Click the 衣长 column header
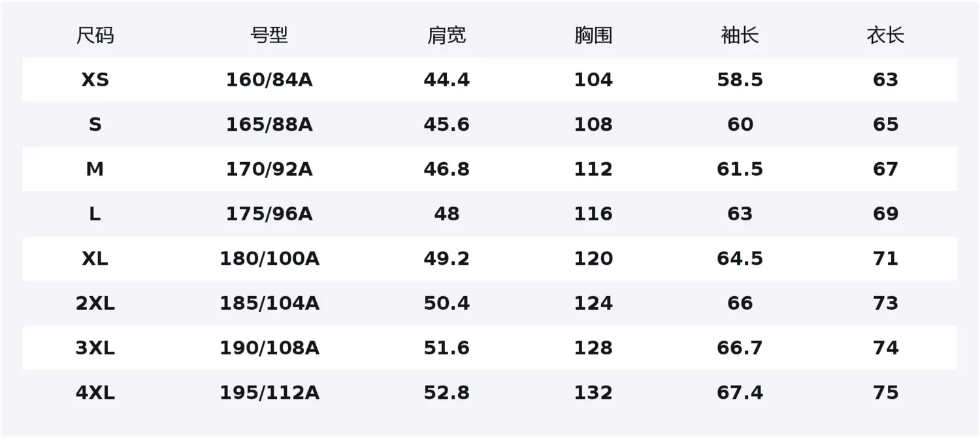Viewport: 980px width, 438px height. pyautogui.click(x=885, y=35)
